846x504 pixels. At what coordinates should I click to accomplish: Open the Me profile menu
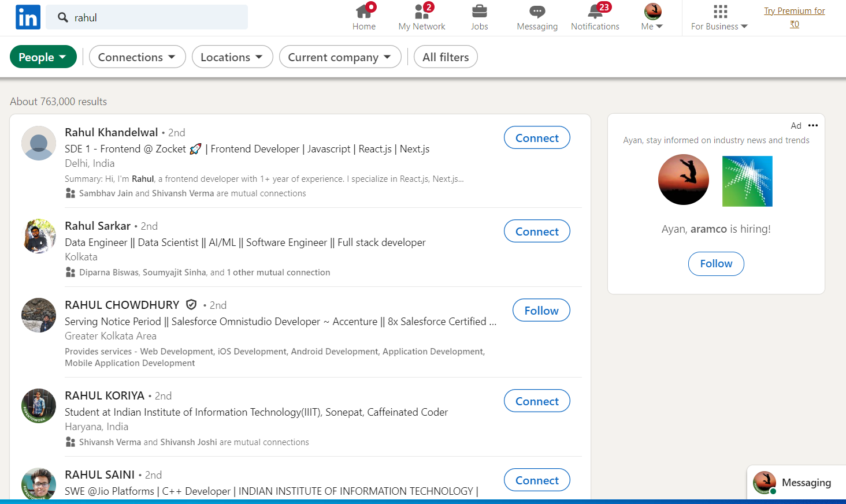click(652, 17)
